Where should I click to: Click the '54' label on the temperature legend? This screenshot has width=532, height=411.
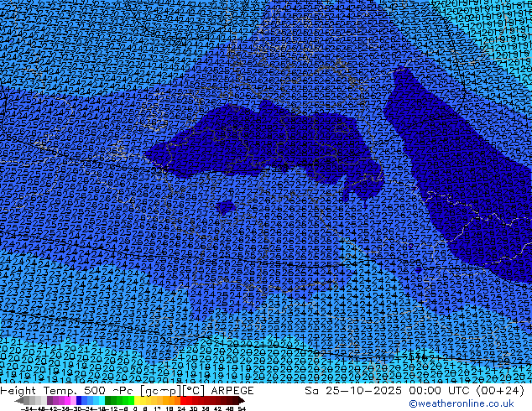242,409
